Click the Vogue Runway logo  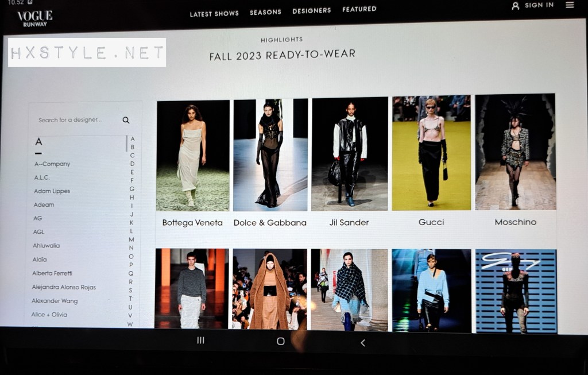[34, 18]
